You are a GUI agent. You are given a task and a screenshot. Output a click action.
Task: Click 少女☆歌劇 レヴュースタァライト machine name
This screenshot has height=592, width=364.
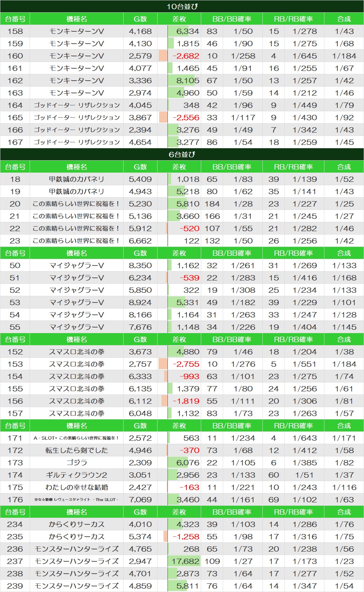click(77, 500)
